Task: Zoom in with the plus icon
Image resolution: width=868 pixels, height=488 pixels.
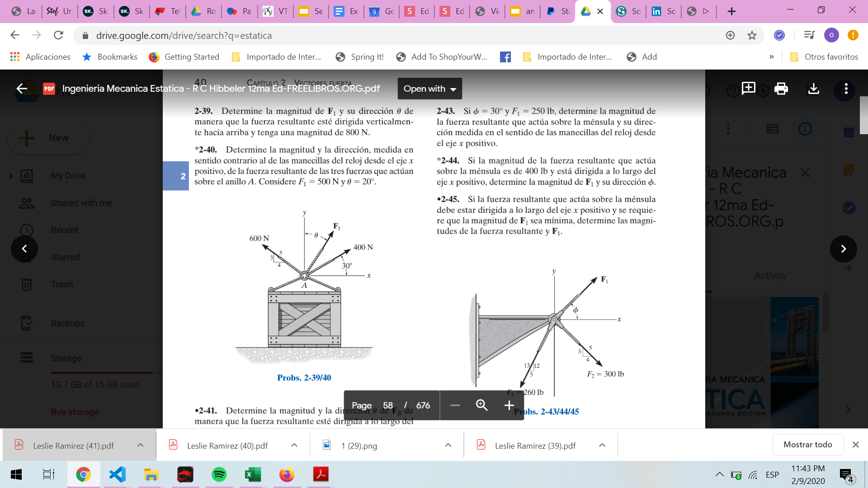Action: tap(509, 405)
